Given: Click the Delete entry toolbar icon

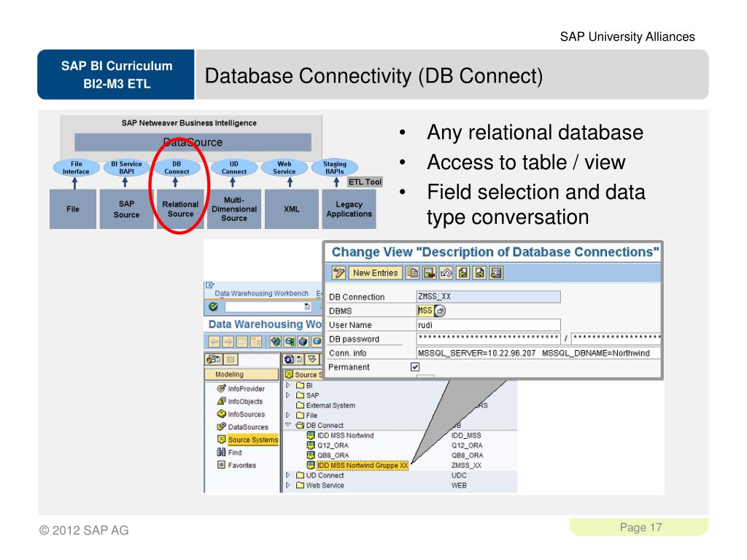Looking at the screenshot, I should [429, 273].
